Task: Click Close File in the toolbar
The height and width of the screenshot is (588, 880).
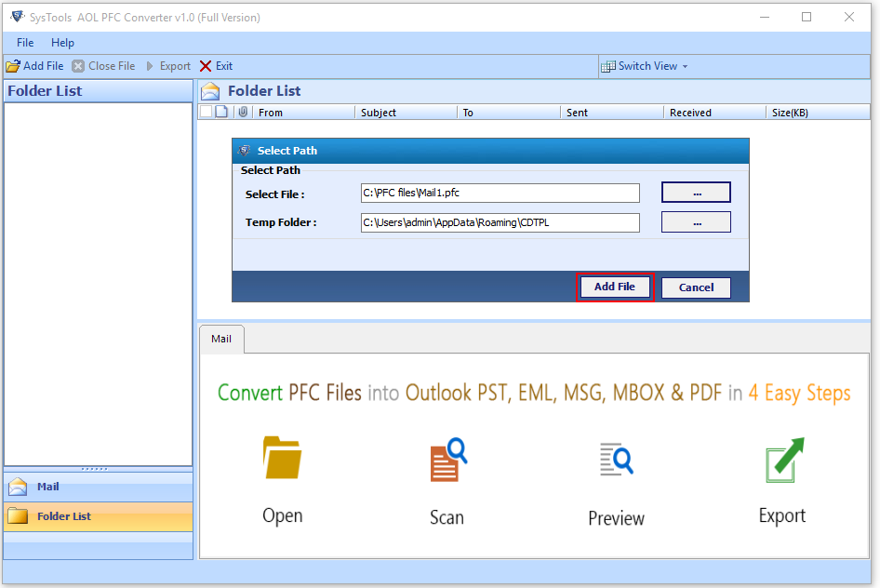Action: (x=104, y=66)
